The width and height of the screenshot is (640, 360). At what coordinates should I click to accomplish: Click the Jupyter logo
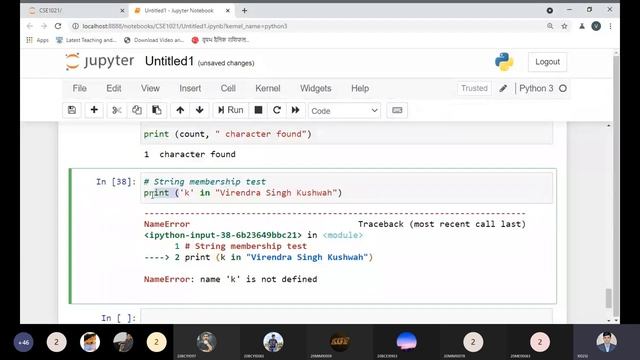pyautogui.click(x=100, y=61)
